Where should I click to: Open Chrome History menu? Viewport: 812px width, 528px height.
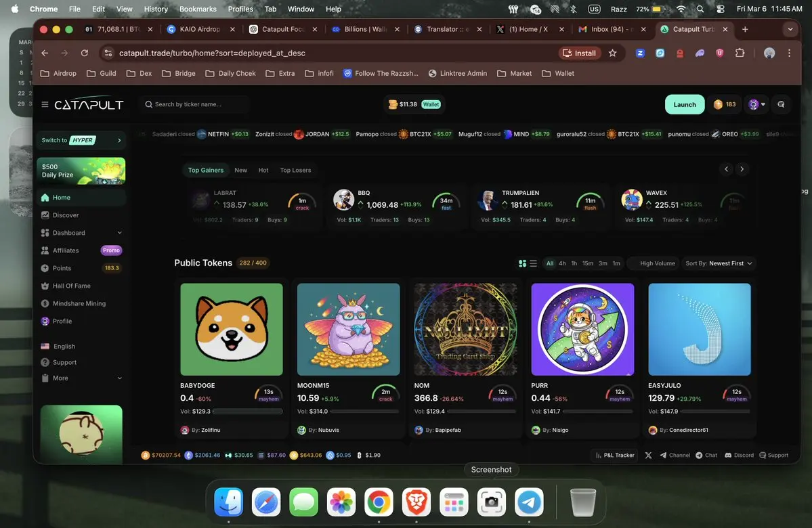pyautogui.click(x=156, y=9)
